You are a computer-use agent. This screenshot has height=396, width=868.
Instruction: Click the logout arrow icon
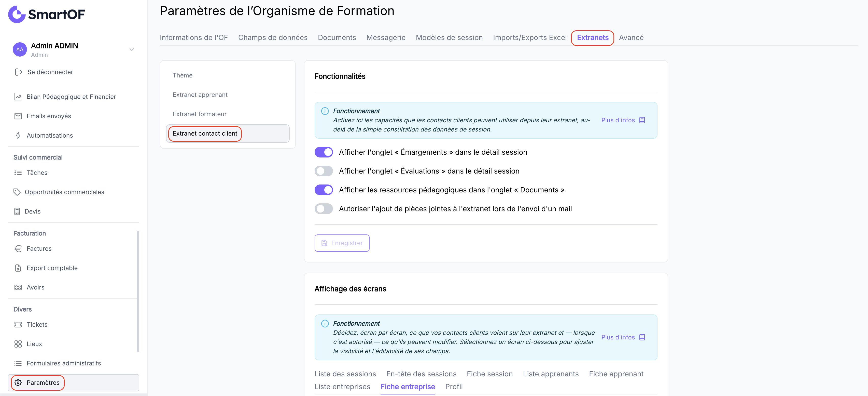coord(19,72)
